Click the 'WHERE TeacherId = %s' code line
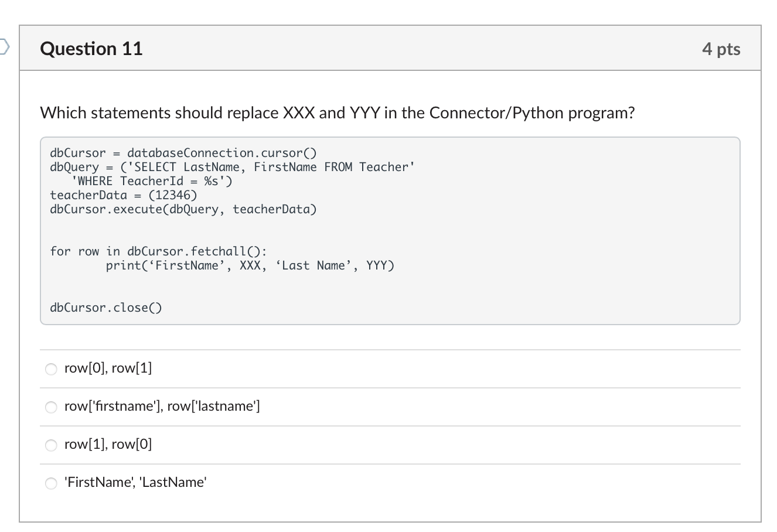777x532 pixels. coord(151,181)
